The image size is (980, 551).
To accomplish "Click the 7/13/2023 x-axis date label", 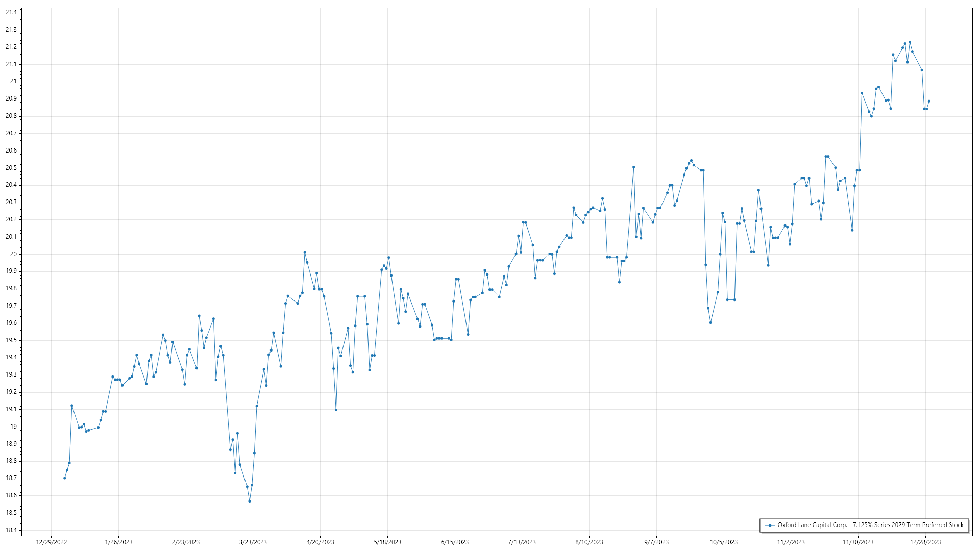I will pos(522,542).
